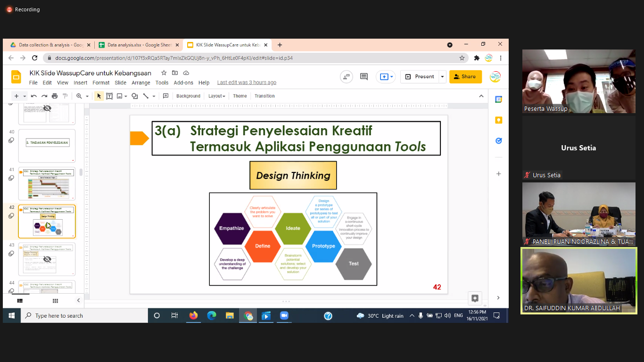
Task: Open the comment history icon
Action: coord(364,76)
